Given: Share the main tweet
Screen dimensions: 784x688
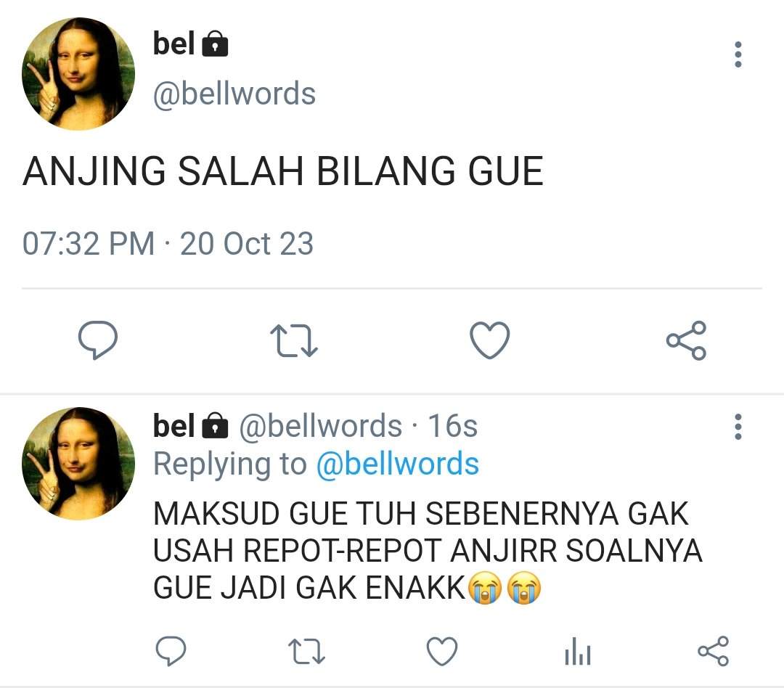Looking at the screenshot, I should coord(686,340).
